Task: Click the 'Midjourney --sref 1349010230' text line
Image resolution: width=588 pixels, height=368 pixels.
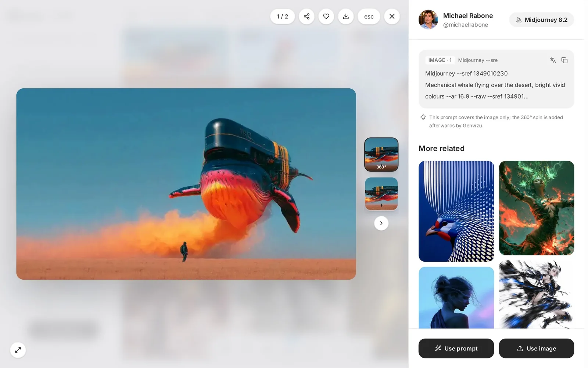Action: [x=466, y=74]
